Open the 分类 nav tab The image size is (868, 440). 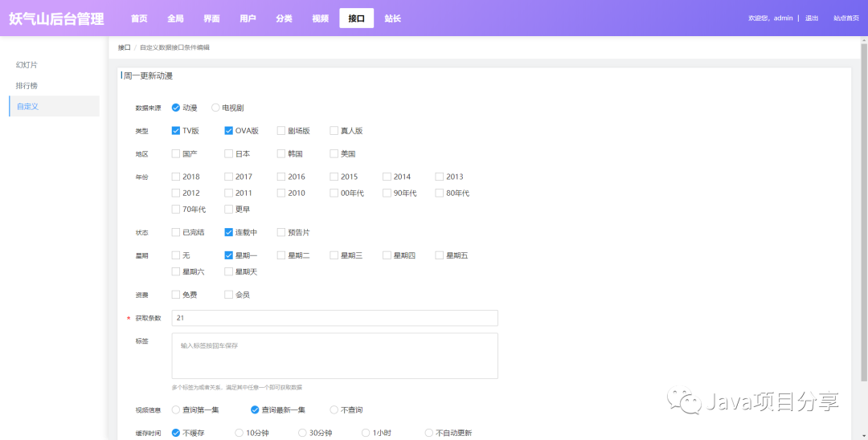pyautogui.click(x=284, y=18)
